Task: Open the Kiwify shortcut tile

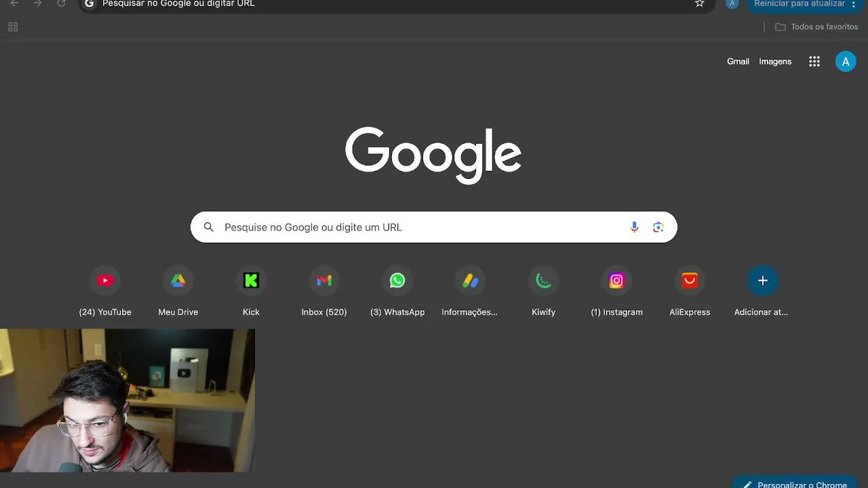Action: [543, 281]
